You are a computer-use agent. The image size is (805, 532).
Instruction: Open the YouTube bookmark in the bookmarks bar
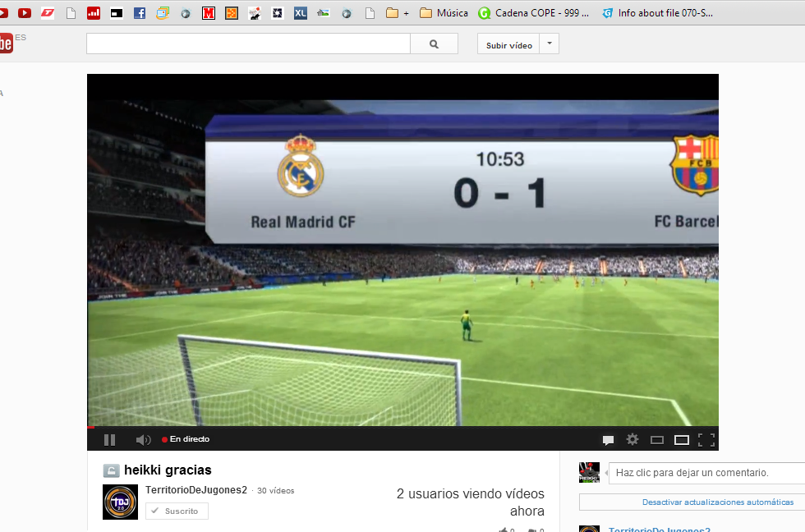click(x=24, y=13)
